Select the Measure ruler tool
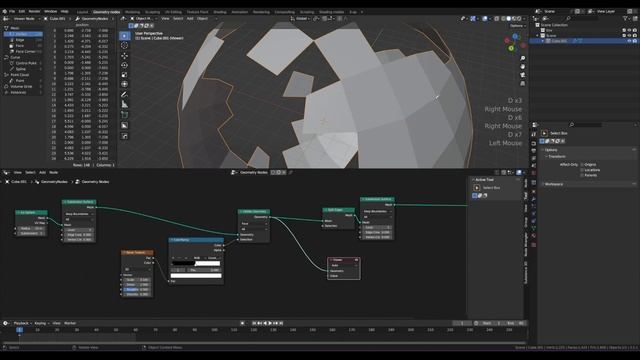The width and height of the screenshot is (640, 360). pyautogui.click(x=124, y=104)
